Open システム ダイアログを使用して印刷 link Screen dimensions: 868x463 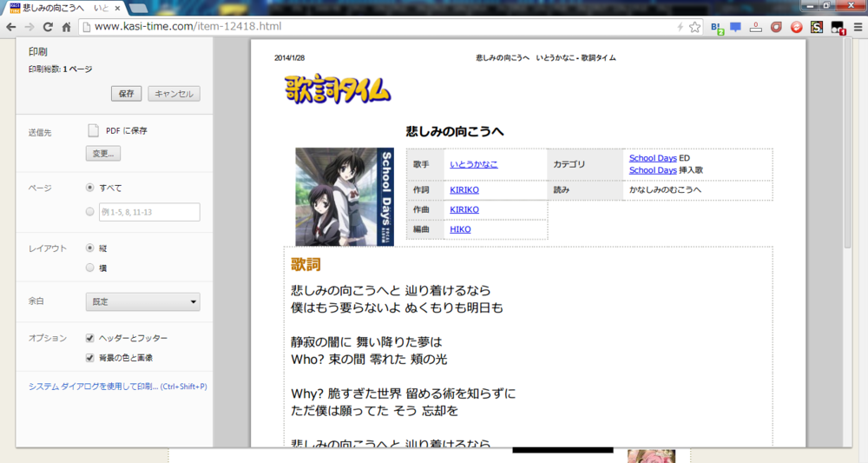coord(117,387)
